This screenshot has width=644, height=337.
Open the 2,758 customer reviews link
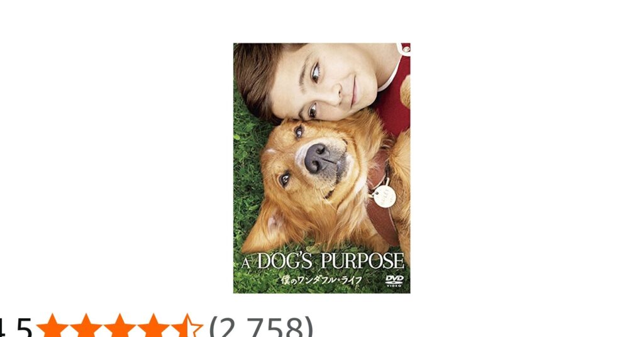(261, 328)
